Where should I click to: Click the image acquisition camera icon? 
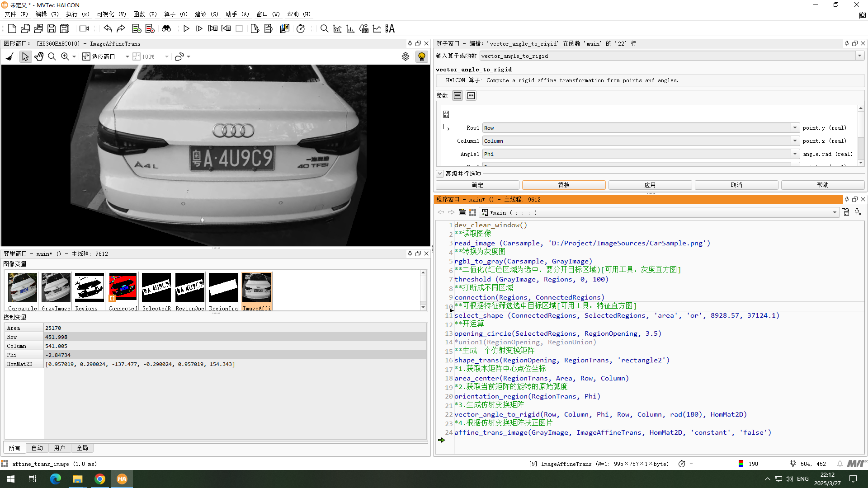84,29
